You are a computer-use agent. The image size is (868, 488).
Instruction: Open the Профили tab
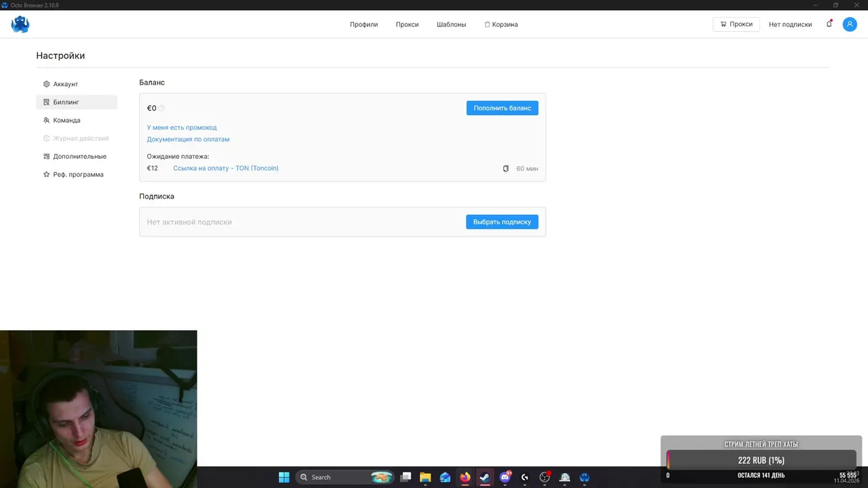coord(363,24)
